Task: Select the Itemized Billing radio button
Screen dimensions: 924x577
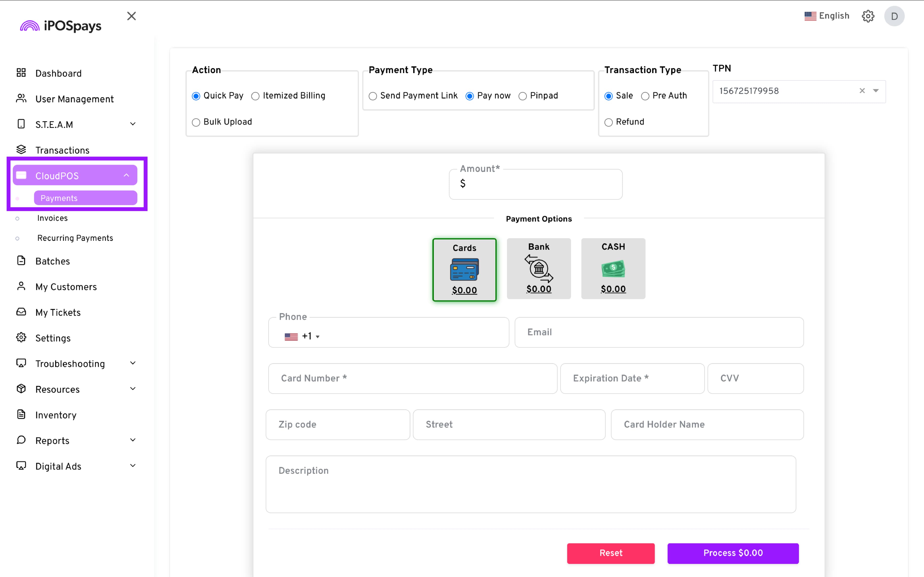Action: (256, 96)
